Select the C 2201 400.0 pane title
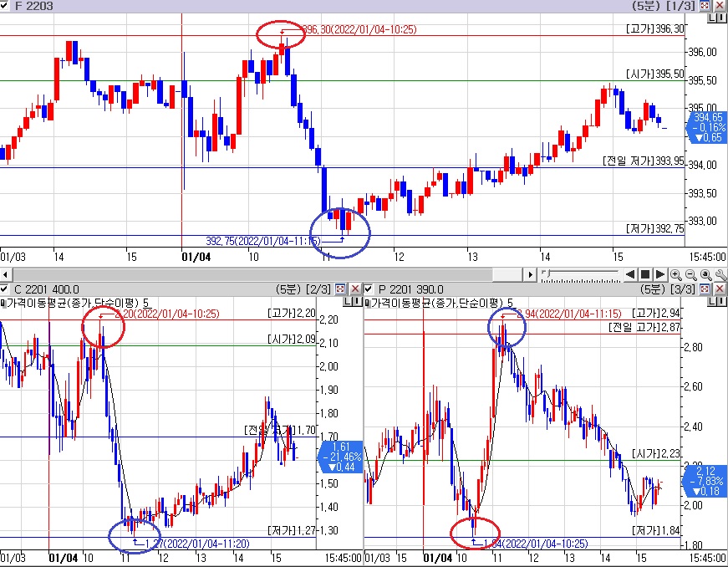 point(47,289)
